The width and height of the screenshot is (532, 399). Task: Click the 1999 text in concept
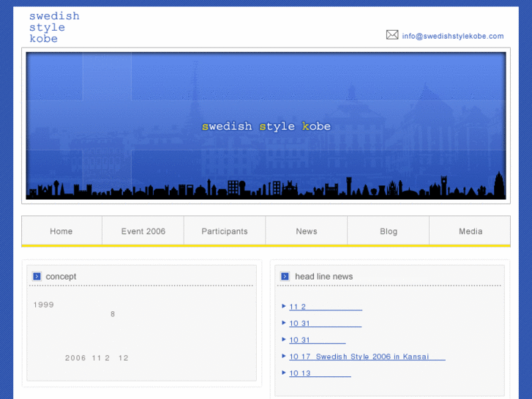43,305
